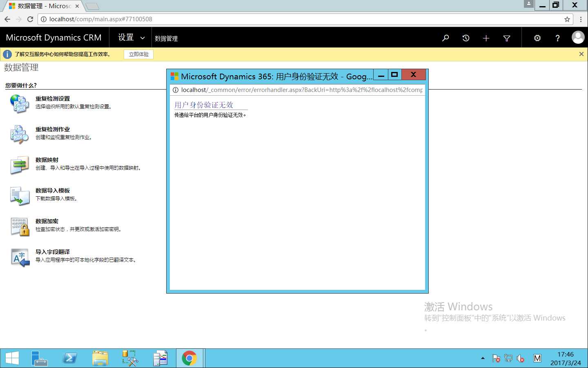Close the 用户身份验证无效 error popup window
Viewport: 588px width, 368px height.
[x=414, y=74]
